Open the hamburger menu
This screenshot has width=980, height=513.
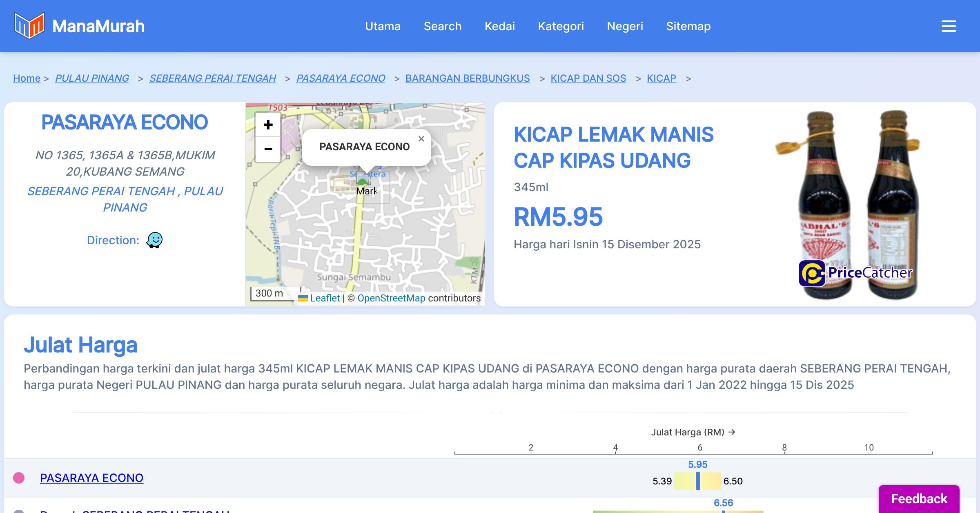click(x=949, y=26)
